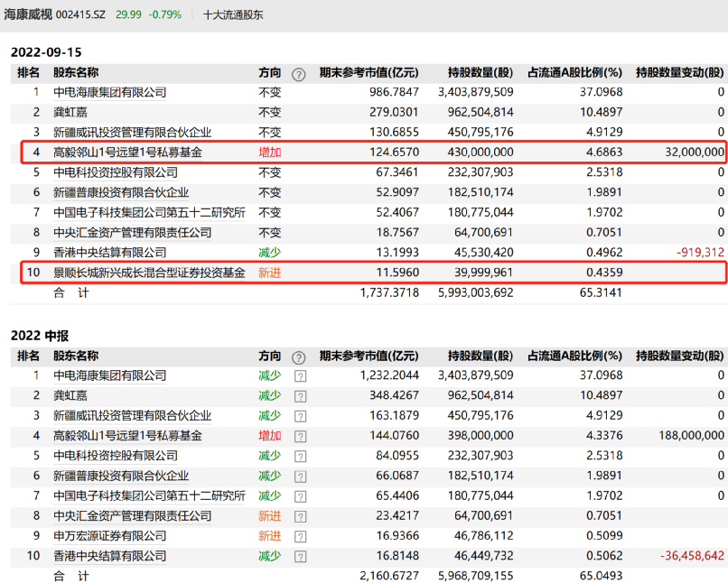Click the question icon for 高毅邻山1号 in 2022 中报

[x=299, y=436]
